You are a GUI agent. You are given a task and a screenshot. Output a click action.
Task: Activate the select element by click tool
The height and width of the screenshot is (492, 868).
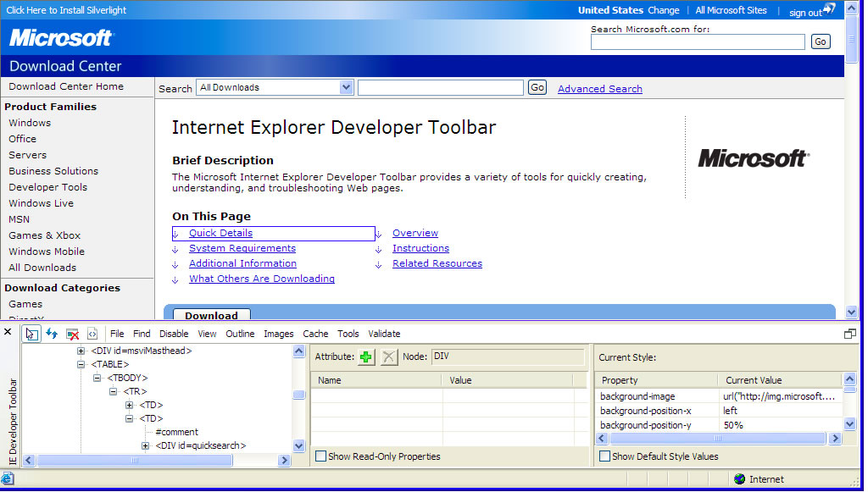point(31,334)
